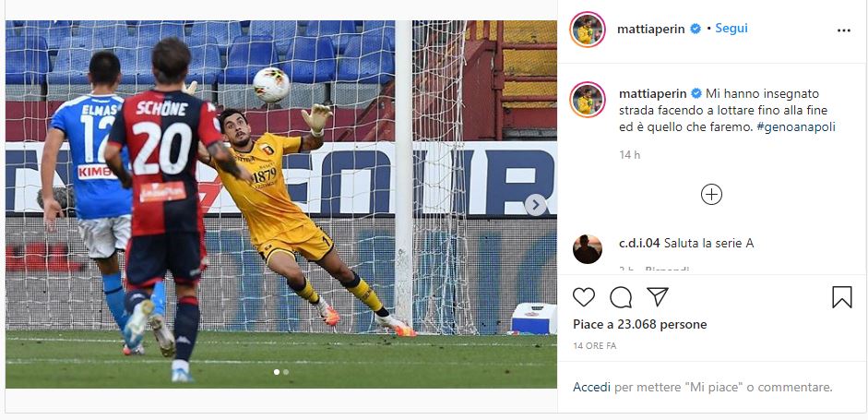Viewport: 868px width, 420px height.
Task: Open the mattiaperin username in the header
Action: 651,29
